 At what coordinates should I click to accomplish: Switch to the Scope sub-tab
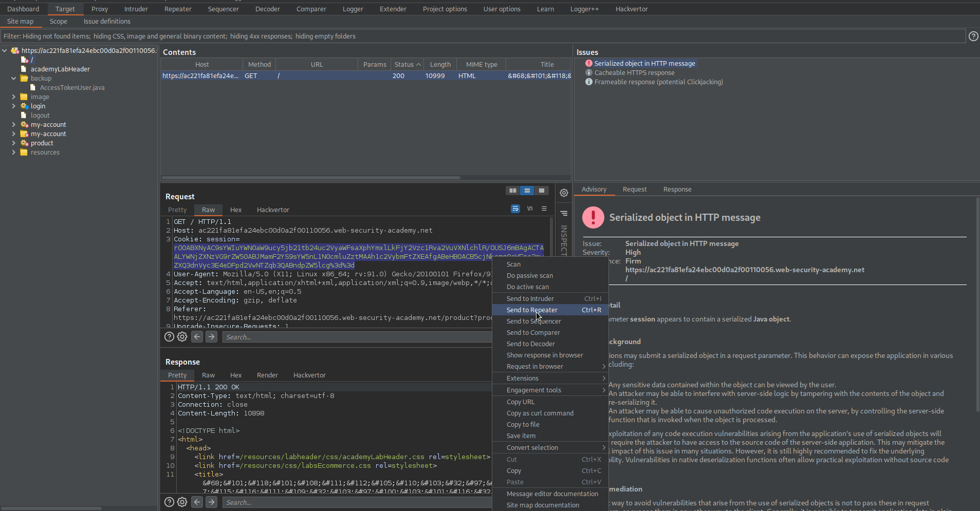pyautogui.click(x=58, y=21)
